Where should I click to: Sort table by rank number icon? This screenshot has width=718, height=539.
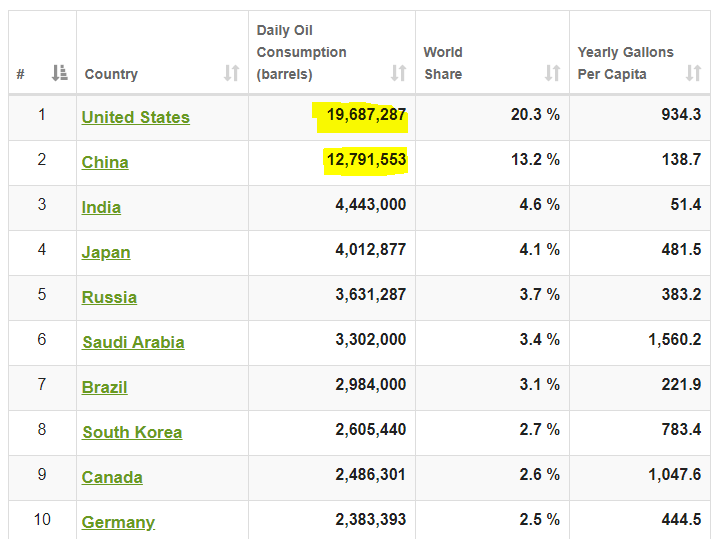(x=60, y=73)
